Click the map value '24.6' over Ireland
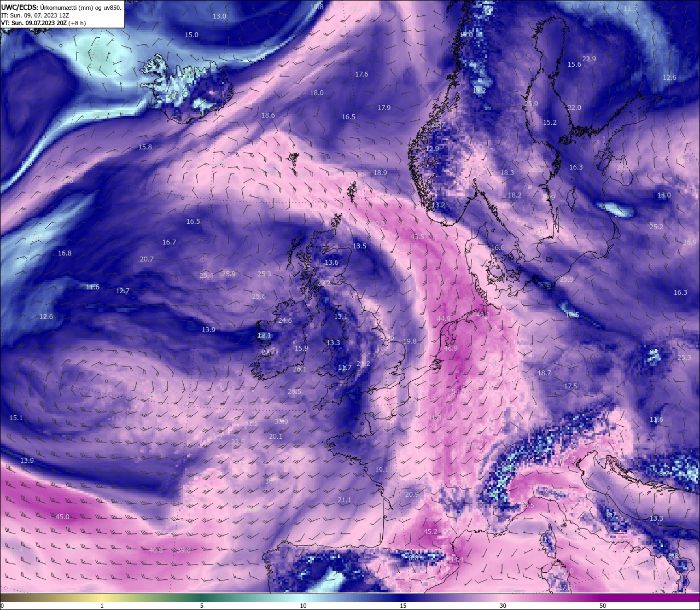Image resolution: width=700 pixels, height=610 pixels. (285, 321)
